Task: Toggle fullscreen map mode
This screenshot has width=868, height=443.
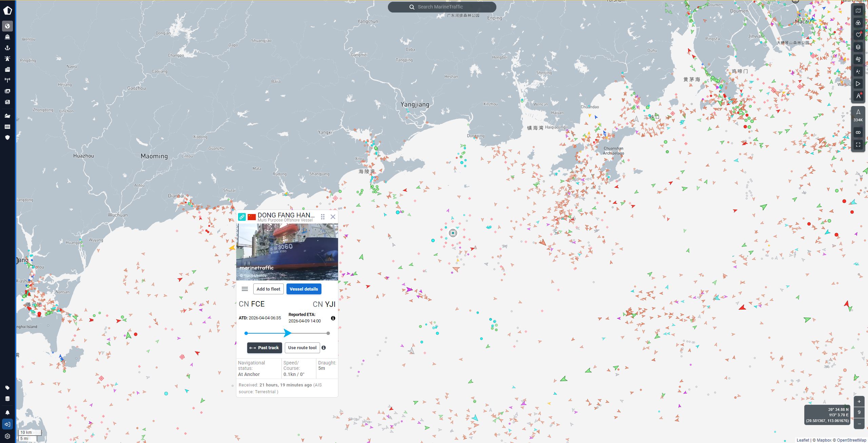Action: (858, 145)
